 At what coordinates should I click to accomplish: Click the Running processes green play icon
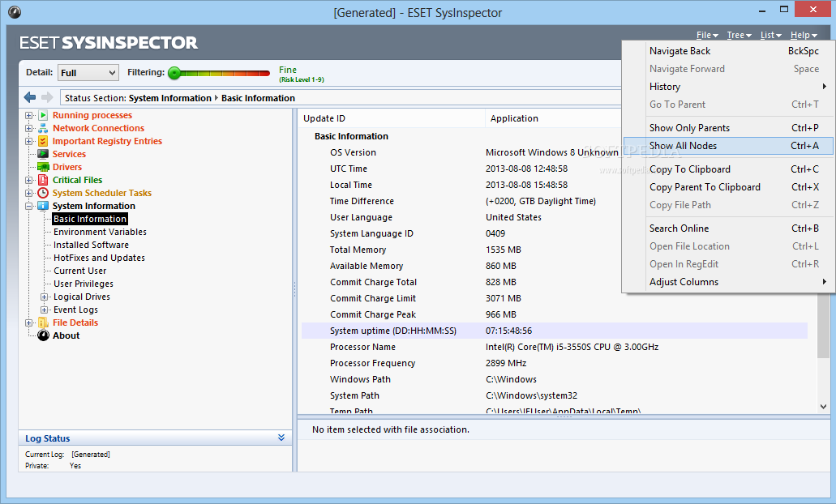(43, 115)
